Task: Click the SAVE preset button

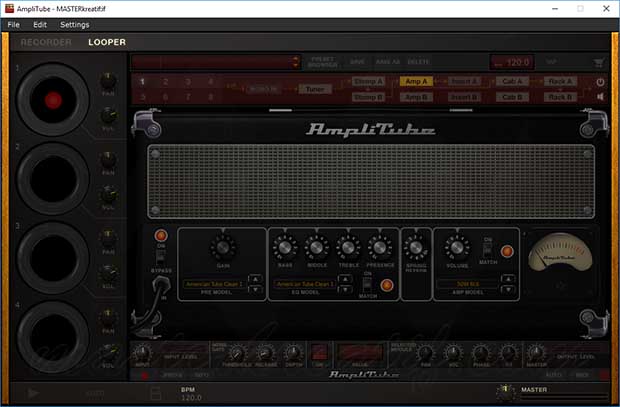Action: 357,62
